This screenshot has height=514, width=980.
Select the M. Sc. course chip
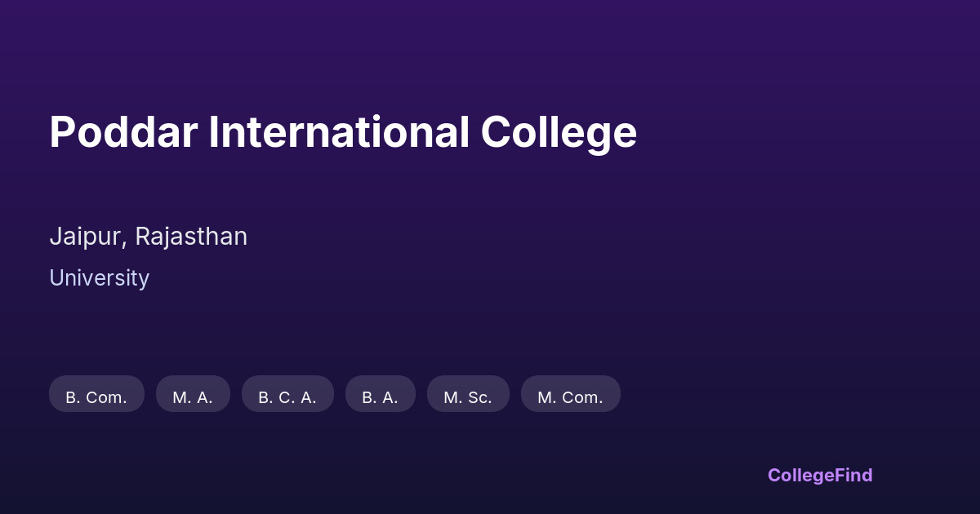tap(468, 397)
